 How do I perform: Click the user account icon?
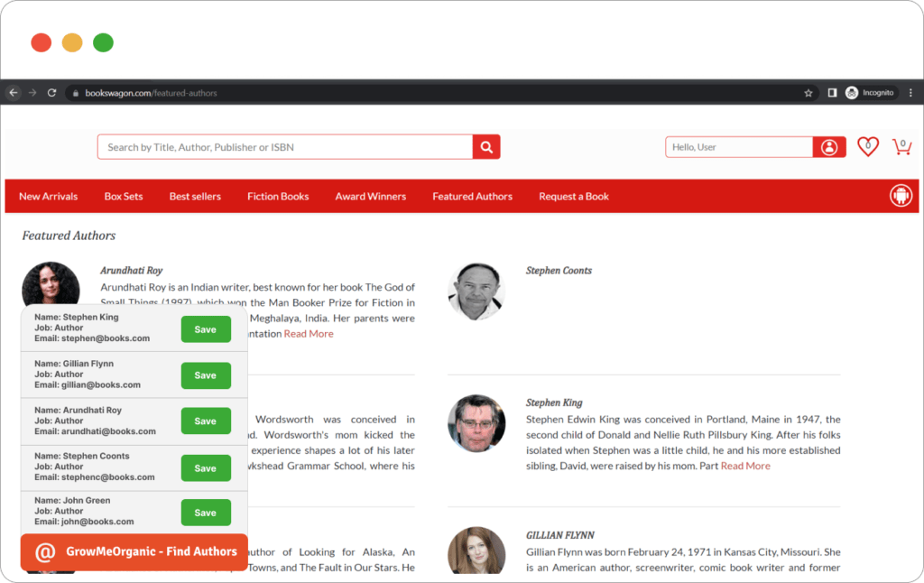click(829, 147)
